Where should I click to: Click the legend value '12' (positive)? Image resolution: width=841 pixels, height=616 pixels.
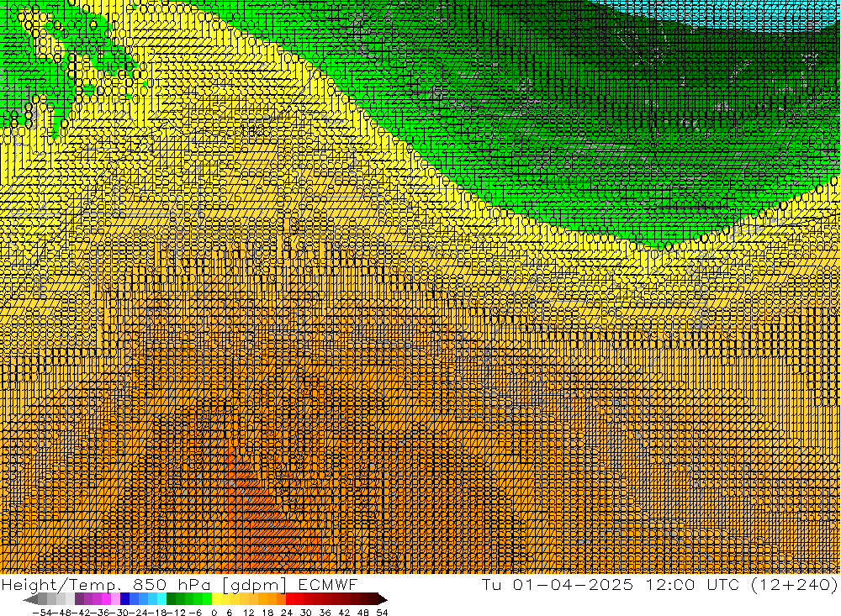coord(249,613)
